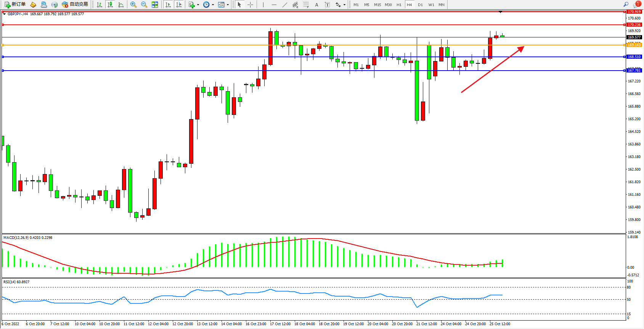Switch chart to bar chart mode
This screenshot has height=329, width=644.
coord(100,5)
